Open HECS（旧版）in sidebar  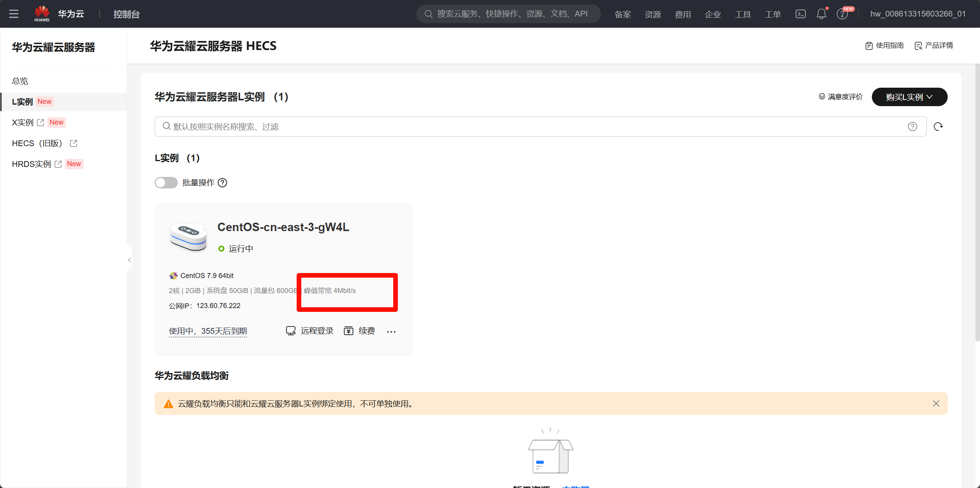pyautogui.click(x=37, y=143)
